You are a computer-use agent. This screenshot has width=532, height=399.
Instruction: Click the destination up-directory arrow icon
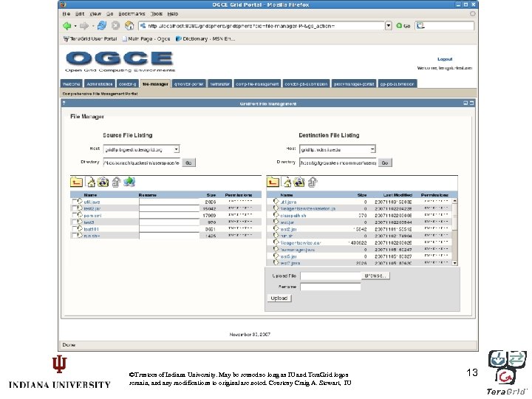point(312,183)
